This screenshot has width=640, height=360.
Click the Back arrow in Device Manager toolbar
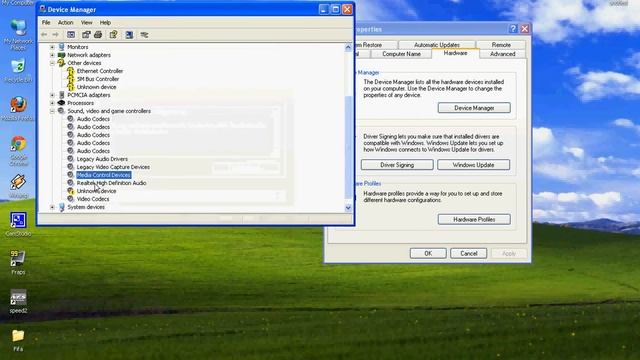point(44,35)
